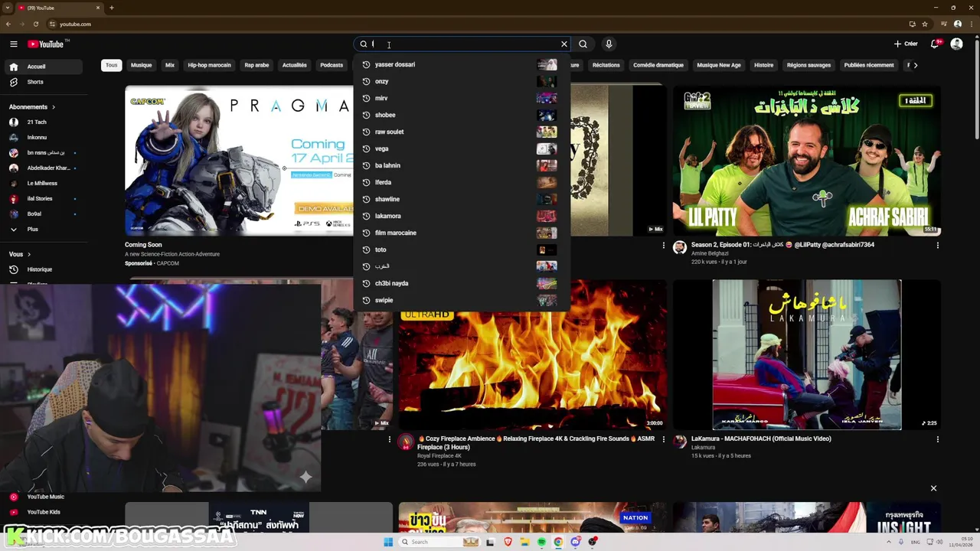This screenshot has height=551, width=980.
Task: Choose 'lferda' from search history
Action: coord(462,182)
